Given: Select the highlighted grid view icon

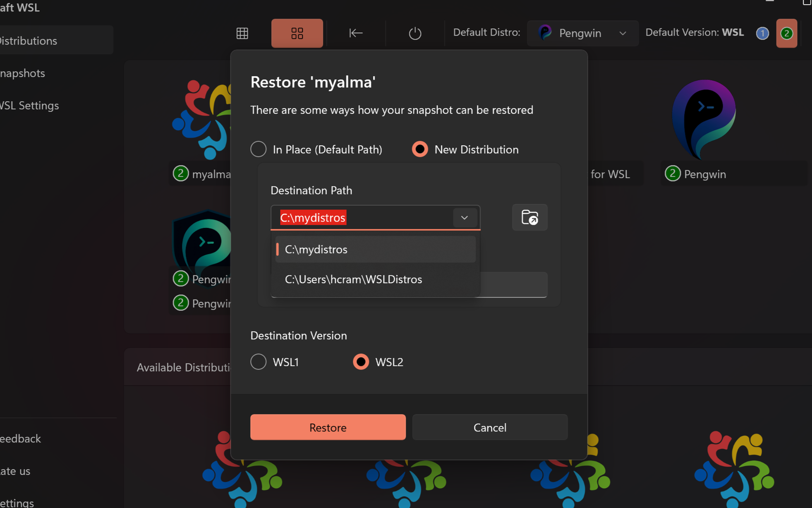Looking at the screenshot, I should (297, 33).
